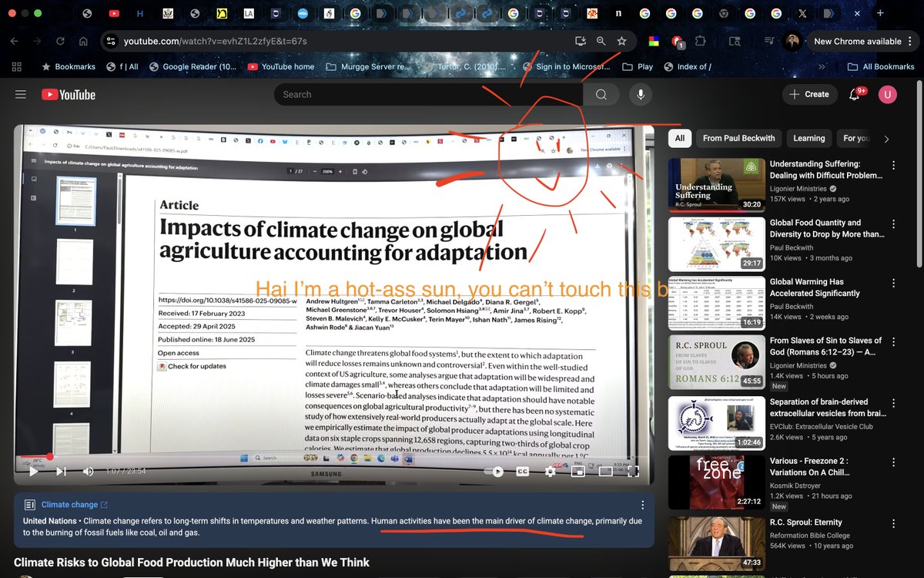Bookmark this page with the star icon
The image size is (924, 578).
pos(621,41)
